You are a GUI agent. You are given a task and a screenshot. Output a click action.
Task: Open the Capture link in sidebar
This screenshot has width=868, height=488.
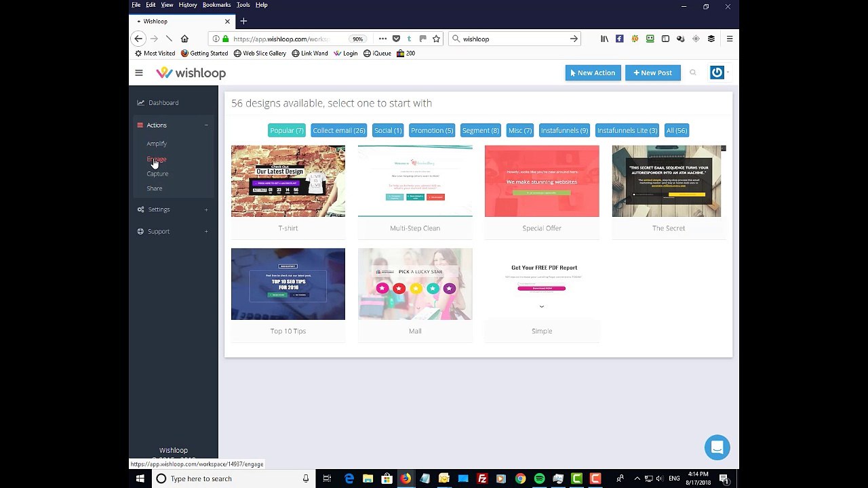point(157,174)
